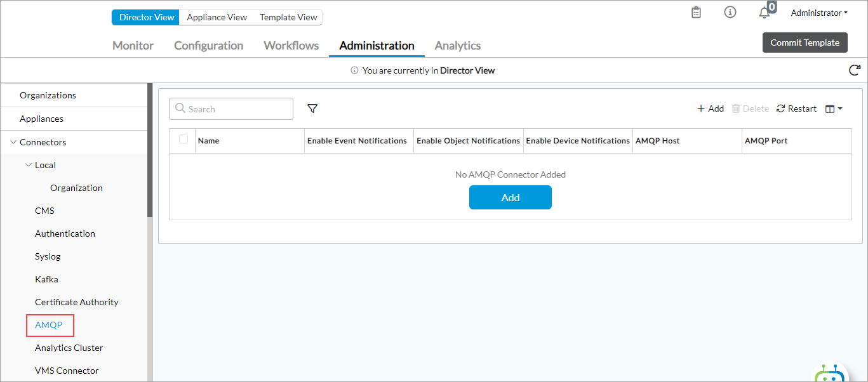Click the blue Add button
Viewport: 868px width, 382px height.
pyautogui.click(x=510, y=197)
